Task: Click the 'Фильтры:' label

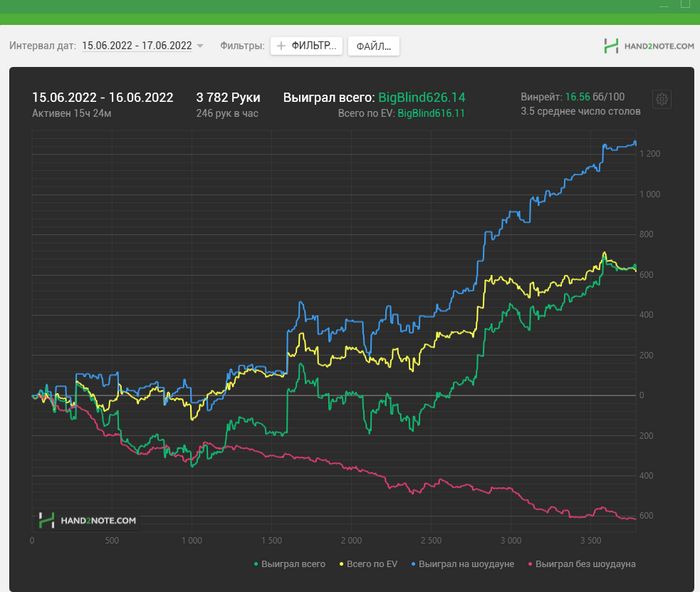Action: pyautogui.click(x=242, y=46)
